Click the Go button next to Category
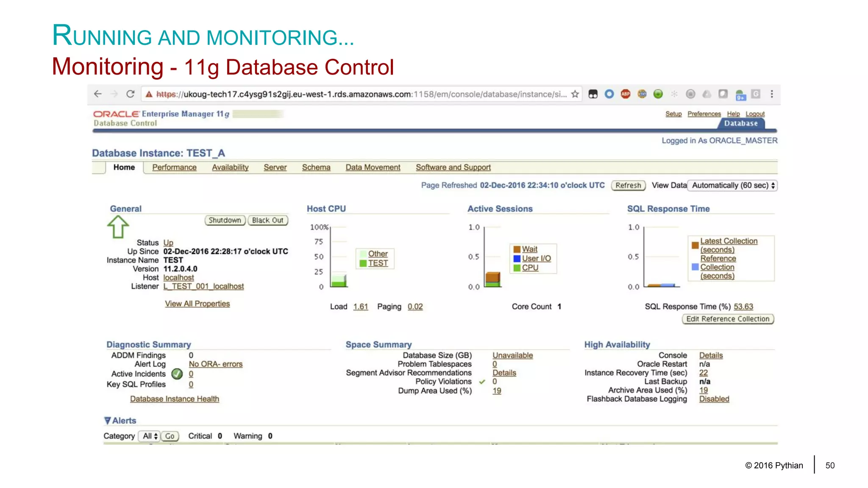Viewport: 868px width, 488px height. [x=170, y=436]
